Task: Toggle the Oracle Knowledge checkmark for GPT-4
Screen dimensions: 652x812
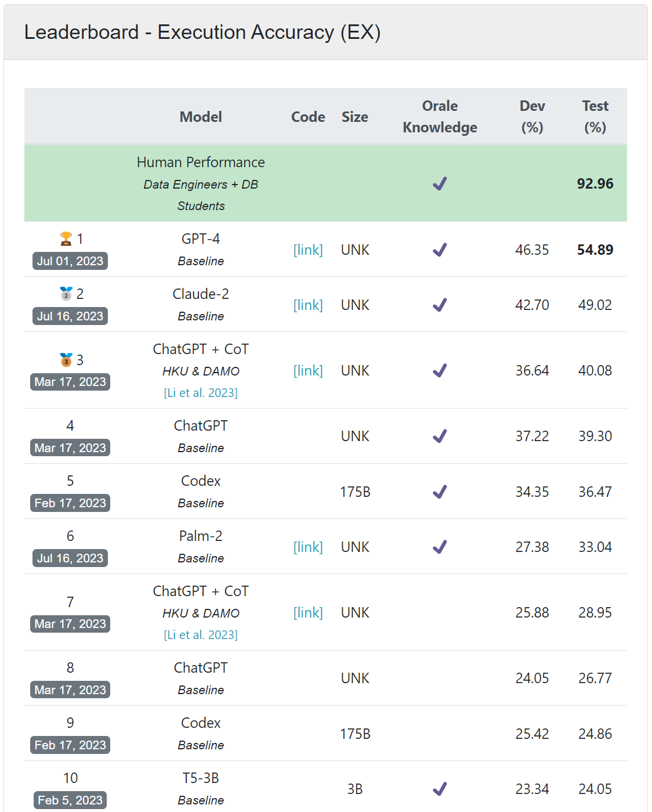Action: (440, 249)
